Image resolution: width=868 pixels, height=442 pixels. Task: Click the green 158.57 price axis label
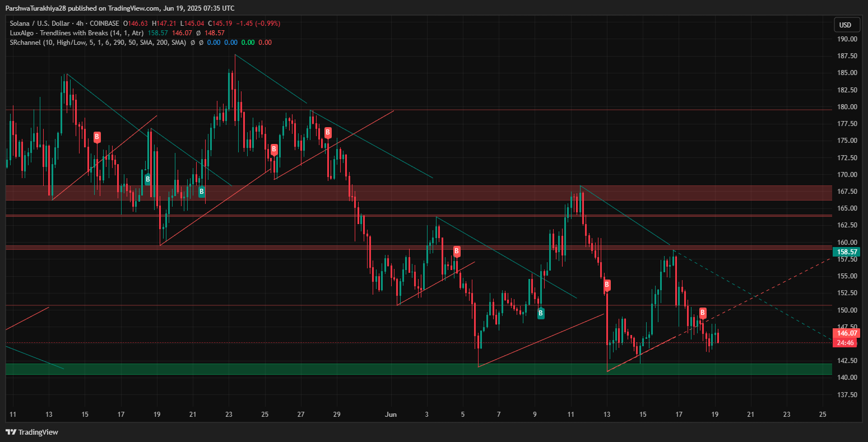(847, 252)
